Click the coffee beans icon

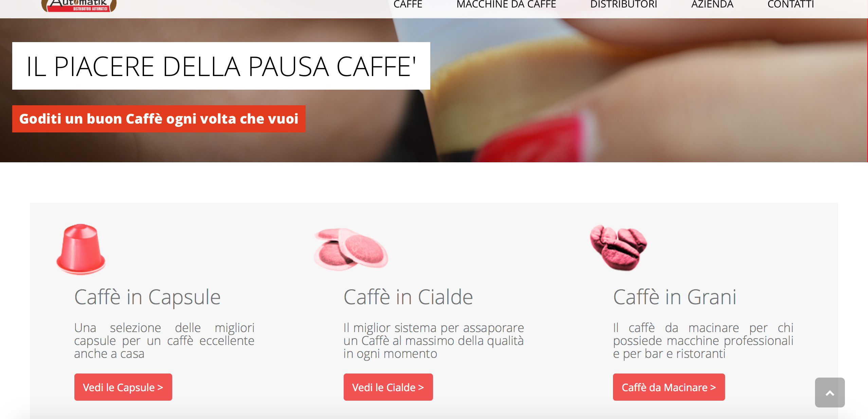pyautogui.click(x=618, y=248)
